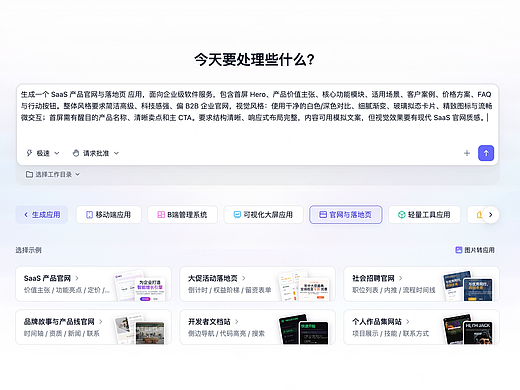Click the 移动端应用 phone icon
This screenshot has width=520, height=390.
pos(89,215)
